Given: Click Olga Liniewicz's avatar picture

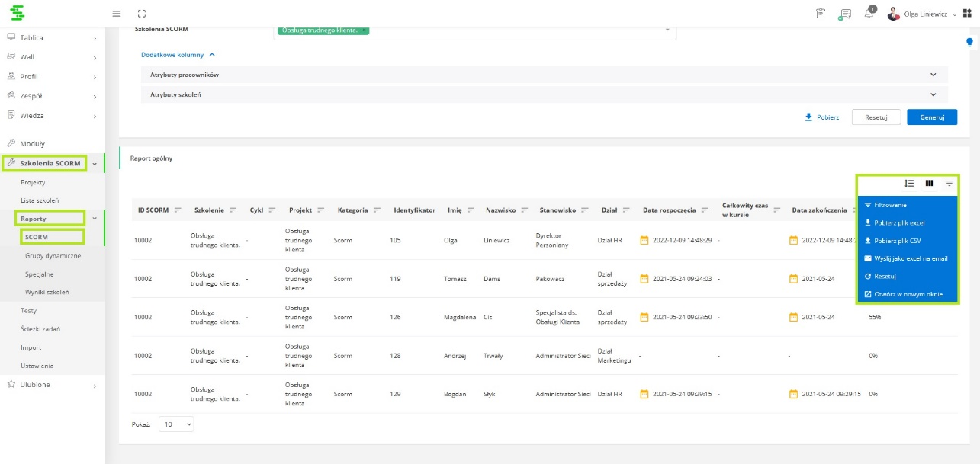Looking at the screenshot, I should 893,14.
